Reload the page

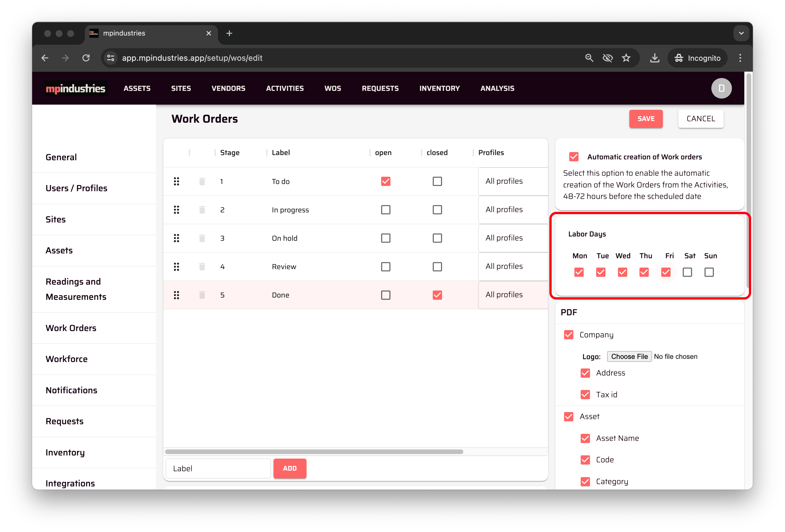86,58
